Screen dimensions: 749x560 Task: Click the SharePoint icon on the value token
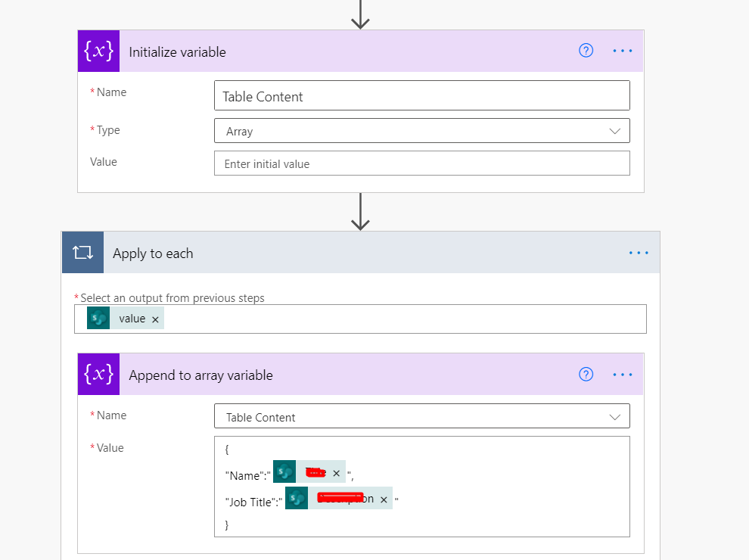coord(98,318)
